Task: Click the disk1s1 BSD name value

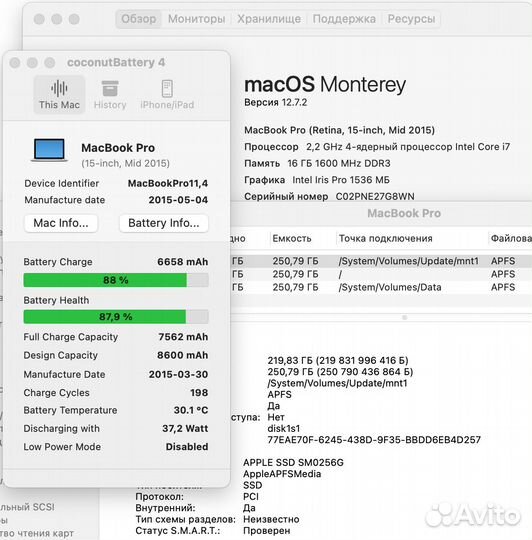Action: 284,428
